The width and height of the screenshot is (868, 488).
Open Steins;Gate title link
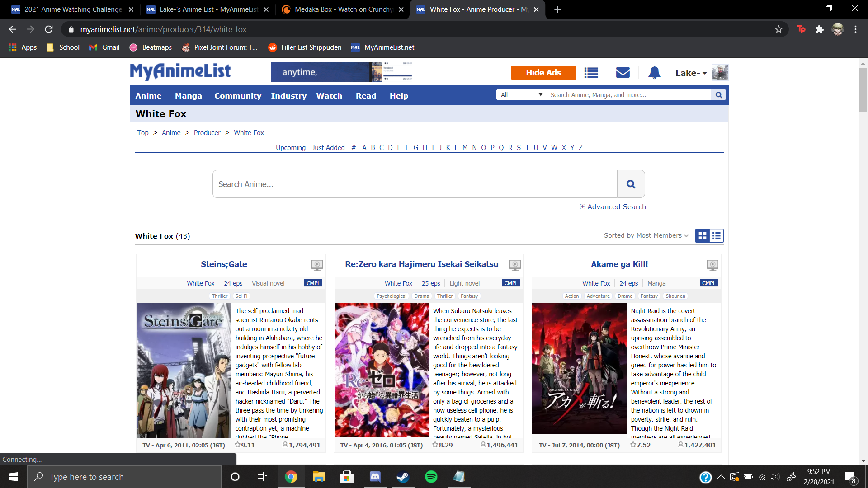point(224,264)
